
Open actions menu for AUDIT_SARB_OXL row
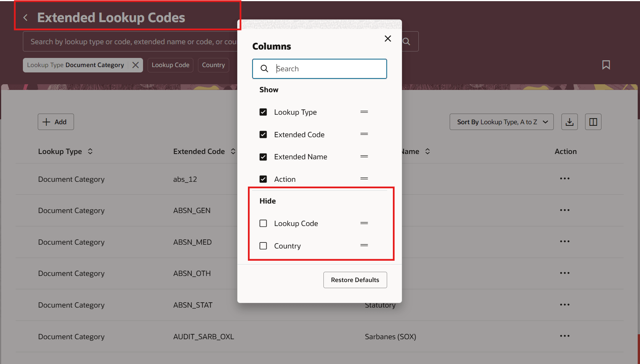[x=564, y=336]
